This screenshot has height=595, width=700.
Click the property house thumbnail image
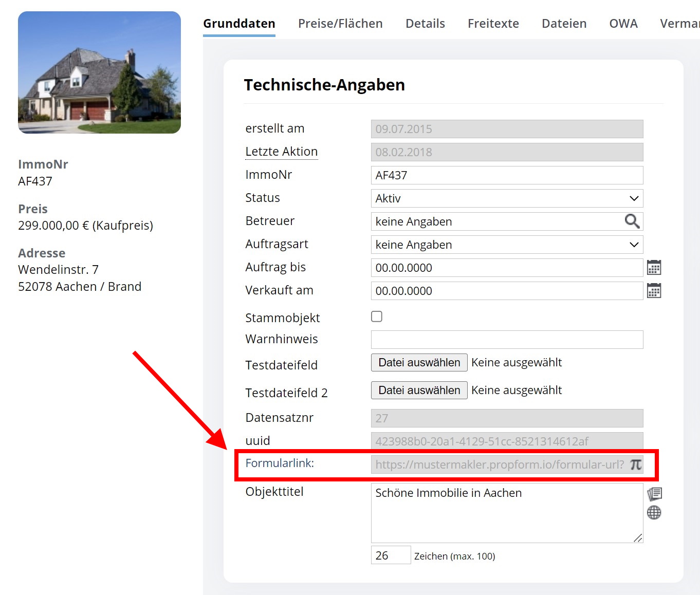[99, 72]
